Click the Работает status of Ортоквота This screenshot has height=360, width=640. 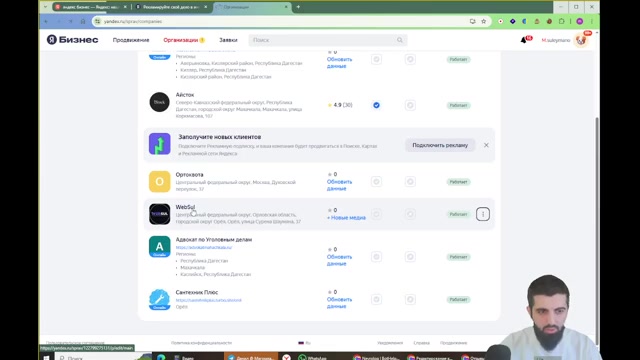458,182
